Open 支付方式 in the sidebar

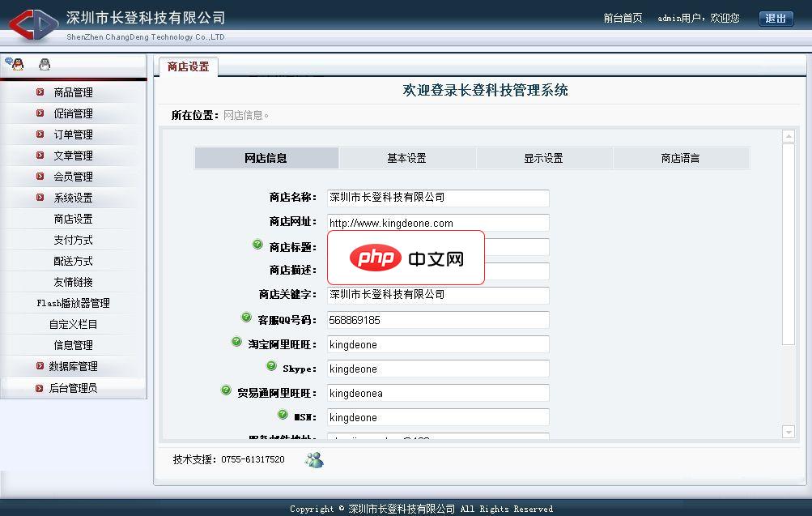(x=73, y=240)
